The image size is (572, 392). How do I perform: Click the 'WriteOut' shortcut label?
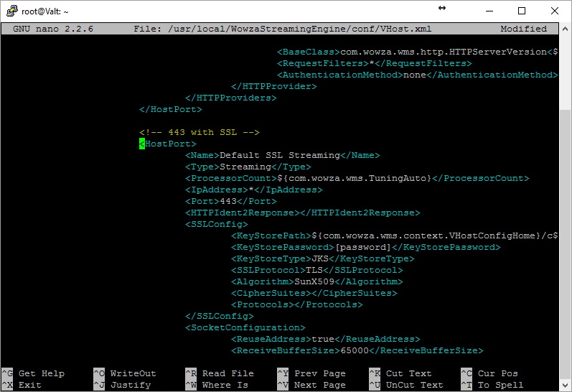click(133, 373)
